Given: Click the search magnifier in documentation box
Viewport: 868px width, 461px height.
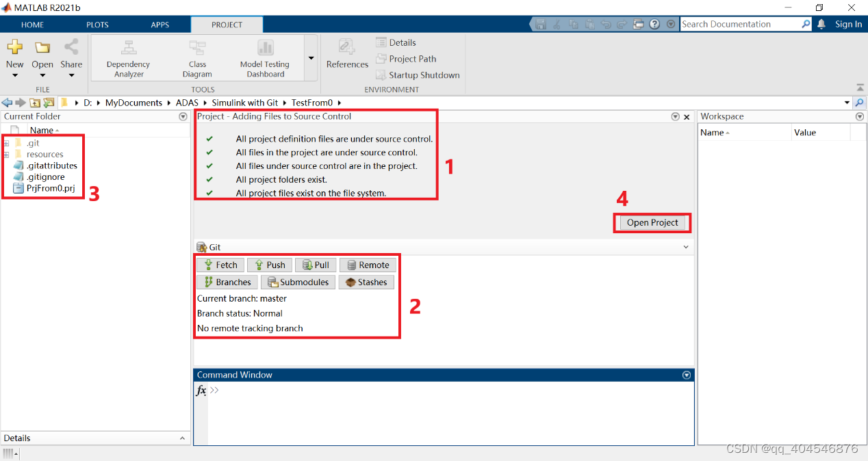Looking at the screenshot, I should (806, 24).
